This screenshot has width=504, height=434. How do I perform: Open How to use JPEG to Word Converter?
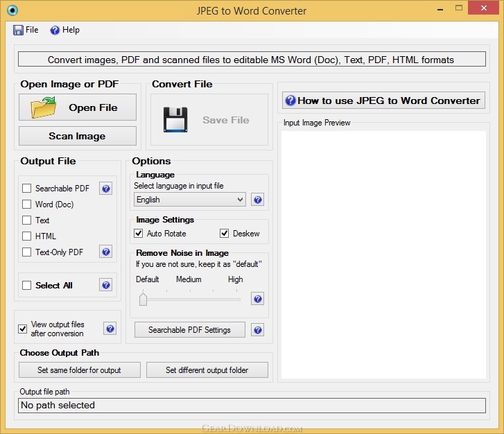coord(383,101)
